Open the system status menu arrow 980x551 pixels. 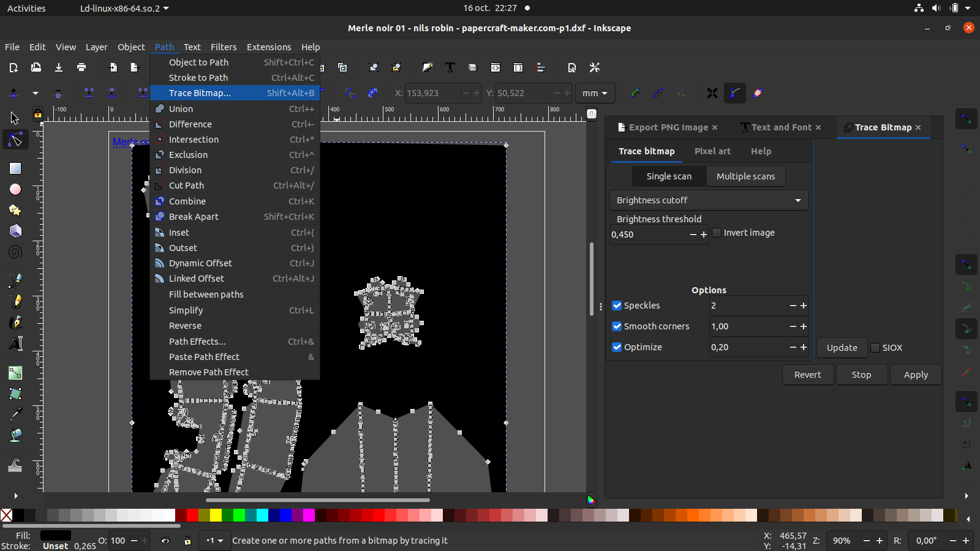[x=968, y=8]
